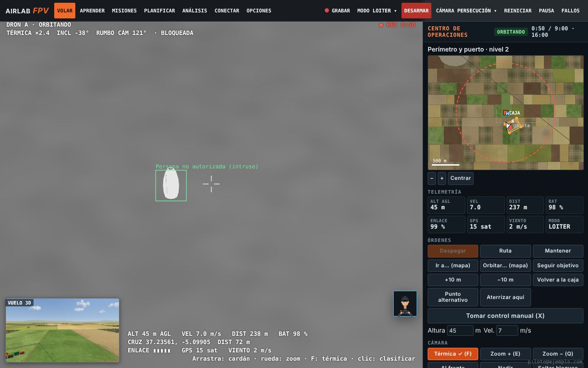
Task: Click the BAT 98 % telemetry cell
Action: (564, 205)
